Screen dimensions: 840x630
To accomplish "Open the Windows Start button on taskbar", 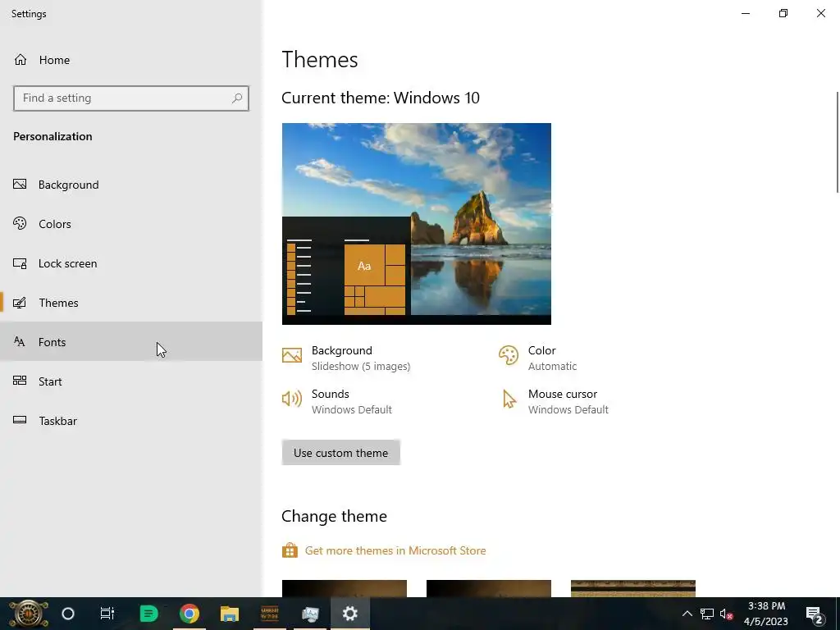I will pos(29,614).
